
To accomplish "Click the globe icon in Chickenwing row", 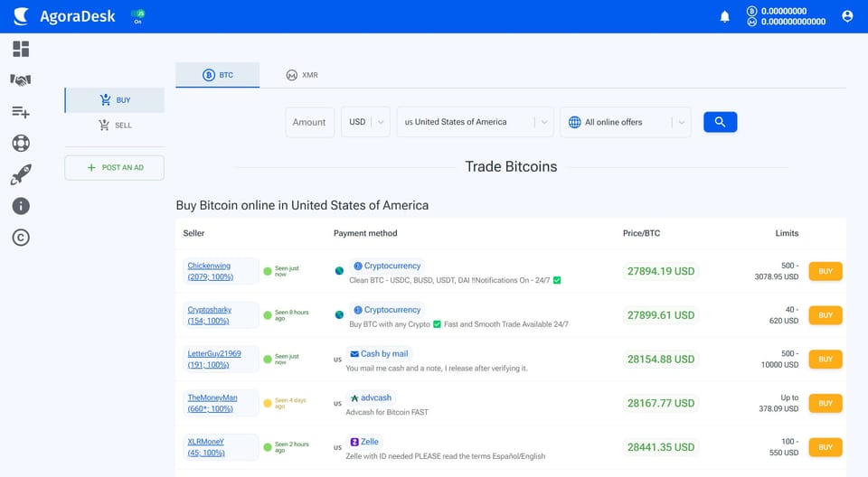I will 339,271.
